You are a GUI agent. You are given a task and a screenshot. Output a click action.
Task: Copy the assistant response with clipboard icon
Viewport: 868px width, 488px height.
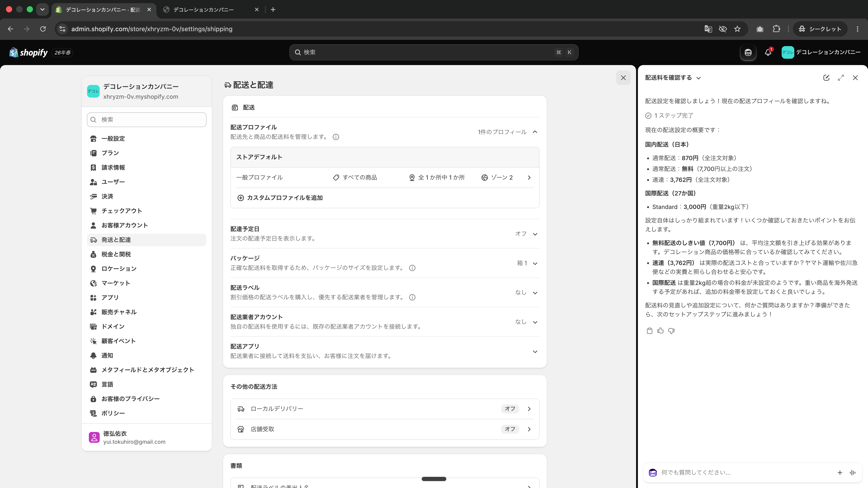(649, 331)
